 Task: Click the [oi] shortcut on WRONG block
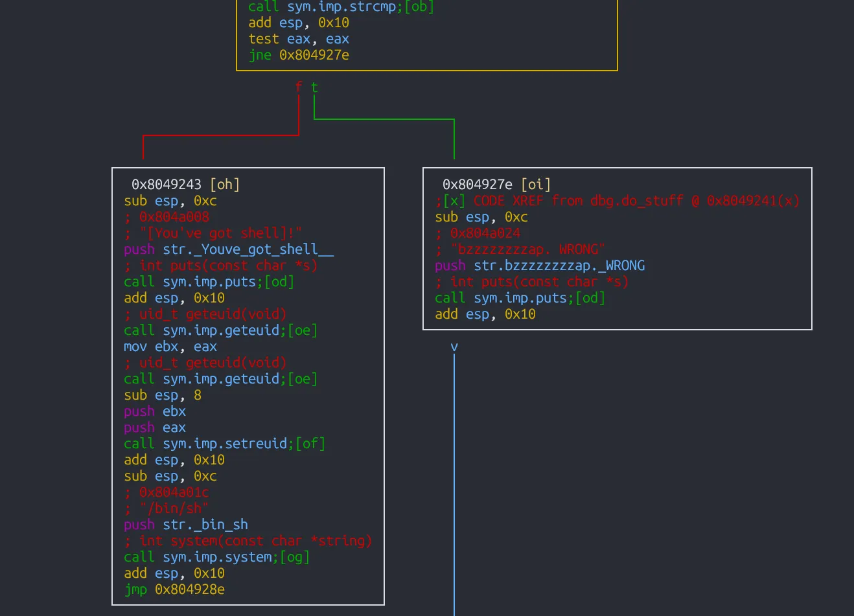click(x=535, y=184)
